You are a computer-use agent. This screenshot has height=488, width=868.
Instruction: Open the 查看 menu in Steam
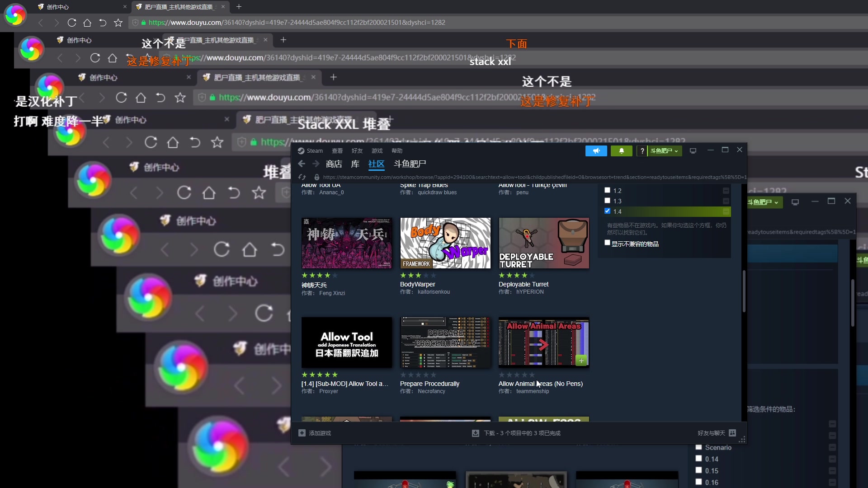337,151
